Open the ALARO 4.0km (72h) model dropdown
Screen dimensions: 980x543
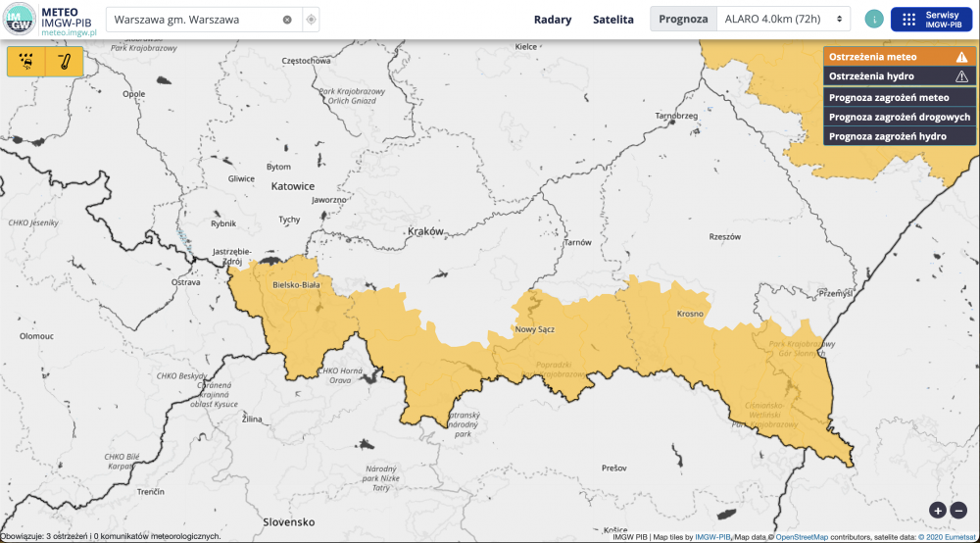[784, 20]
